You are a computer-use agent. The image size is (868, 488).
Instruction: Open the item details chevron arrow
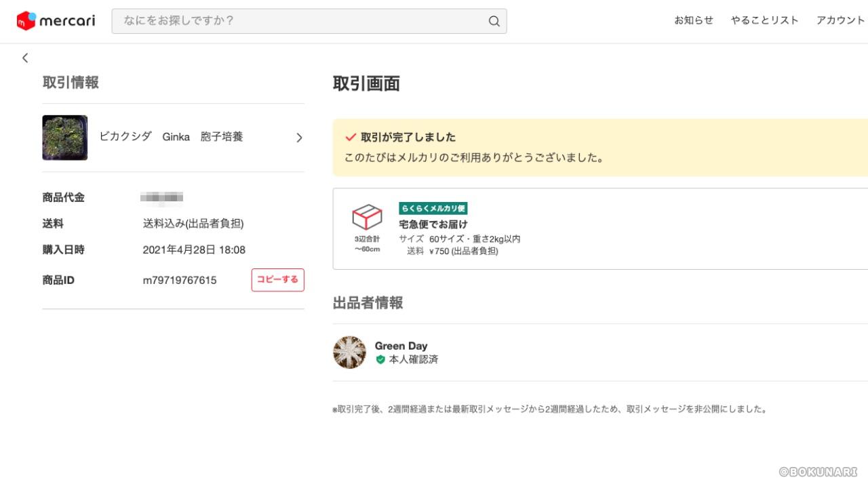(299, 138)
